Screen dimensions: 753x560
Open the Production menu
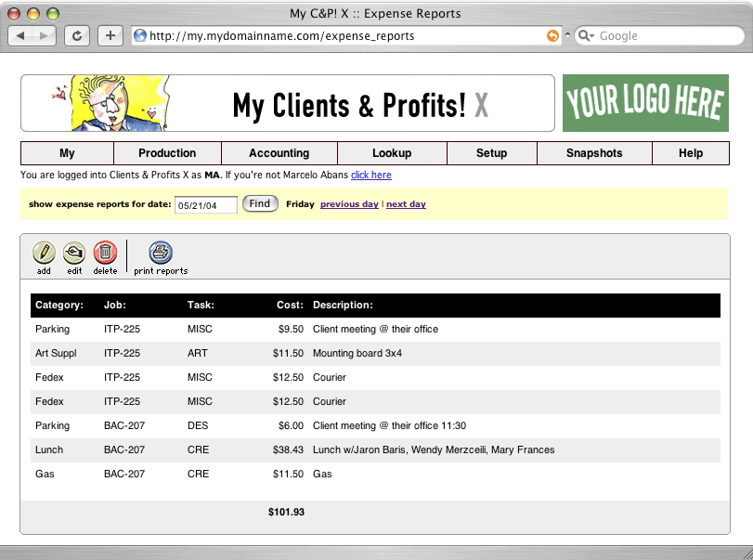pyautogui.click(x=167, y=153)
